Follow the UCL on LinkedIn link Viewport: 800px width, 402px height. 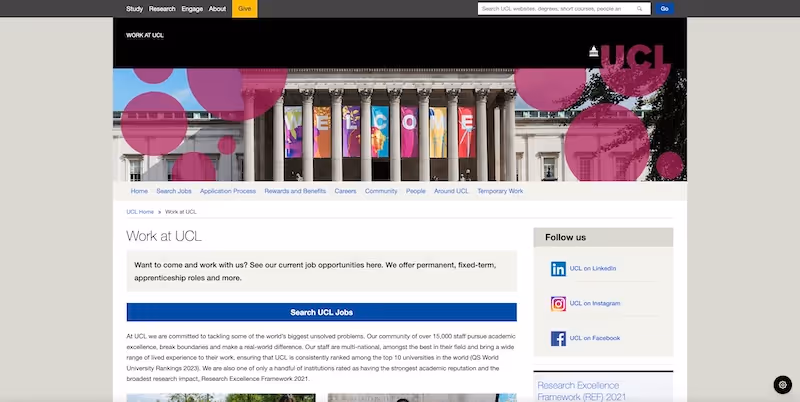coord(593,269)
